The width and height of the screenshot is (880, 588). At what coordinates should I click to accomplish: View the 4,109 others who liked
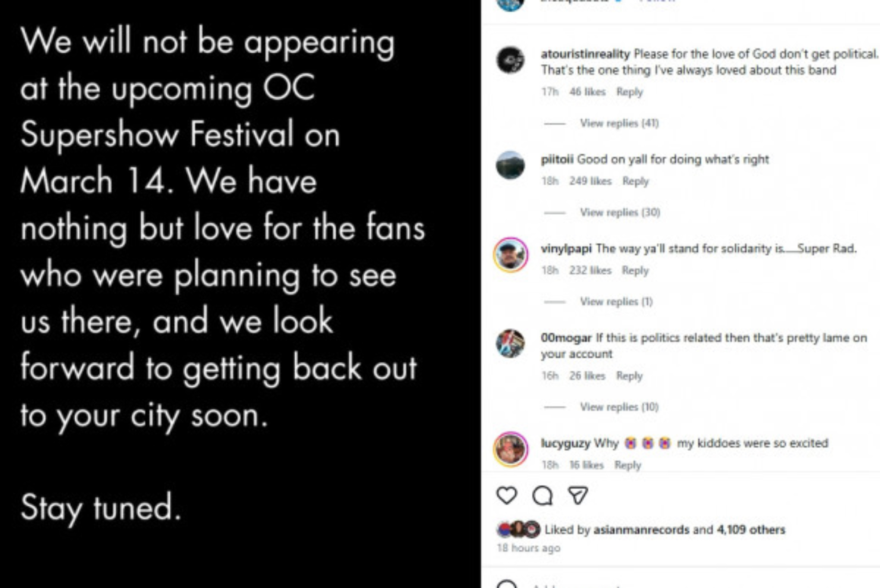pyautogui.click(x=751, y=529)
